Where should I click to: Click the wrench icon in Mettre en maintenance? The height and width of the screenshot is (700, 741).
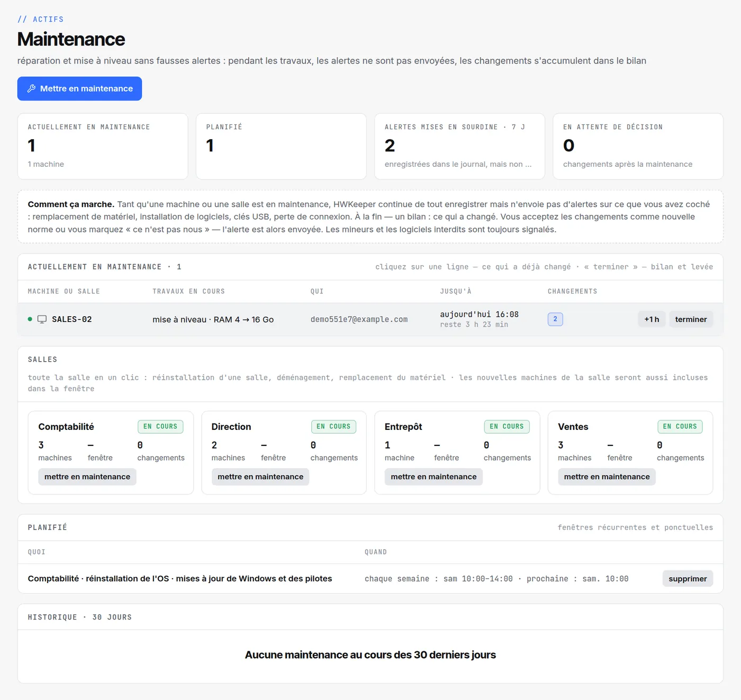(31, 88)
